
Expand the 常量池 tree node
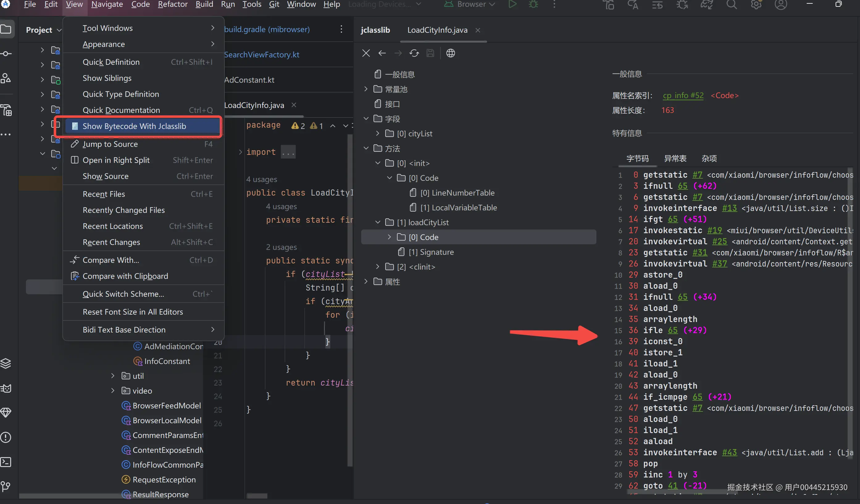point(366,89)
